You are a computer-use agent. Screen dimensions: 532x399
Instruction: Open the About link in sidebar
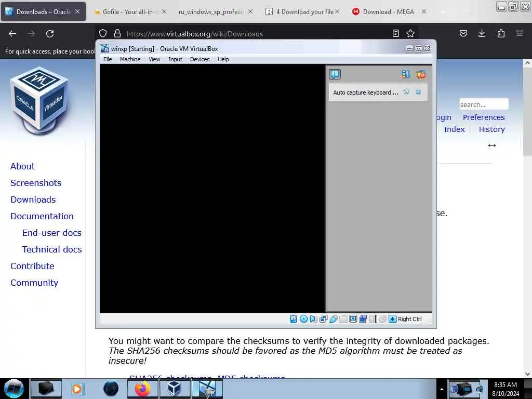[x=22, y=166]
